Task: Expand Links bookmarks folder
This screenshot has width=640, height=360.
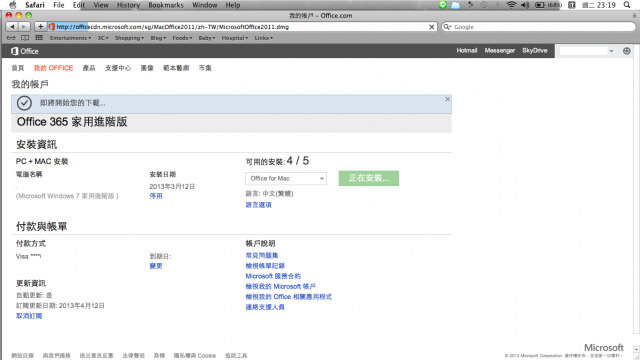Action: coord(264,38)
